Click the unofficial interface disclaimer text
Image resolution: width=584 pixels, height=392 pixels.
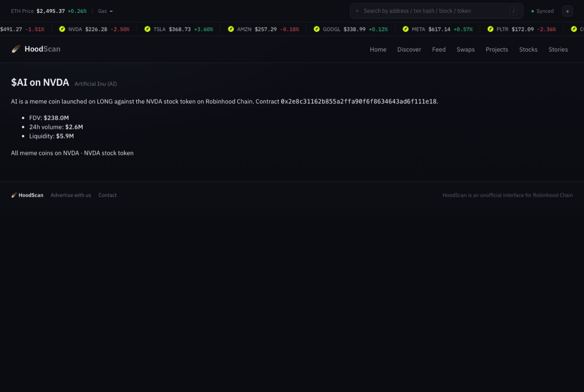508,195
